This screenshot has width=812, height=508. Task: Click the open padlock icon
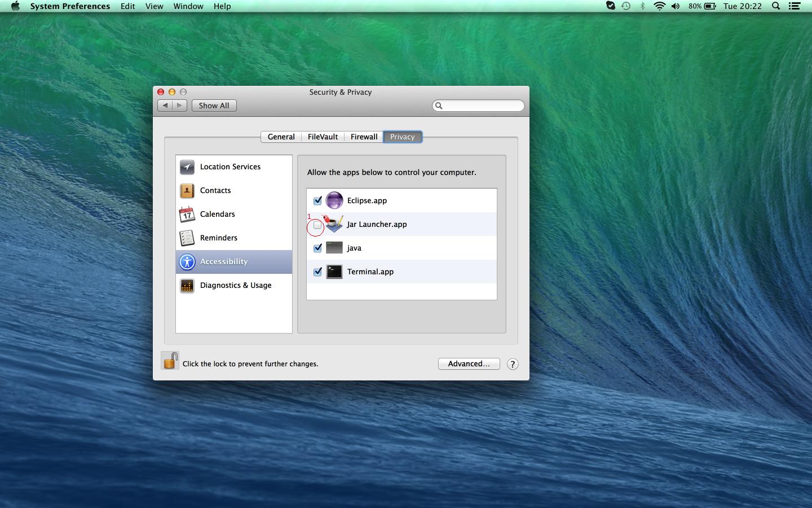pyautogui.click(x=170, y=361)
